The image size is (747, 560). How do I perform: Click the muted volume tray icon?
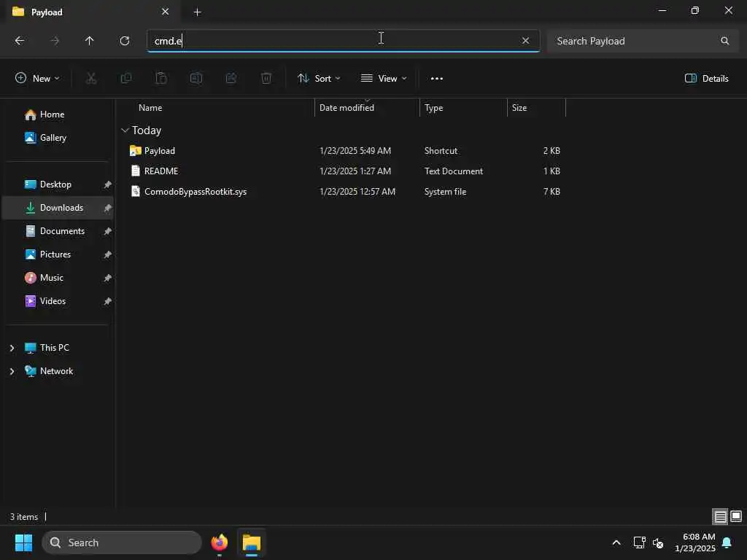(658, 542)
